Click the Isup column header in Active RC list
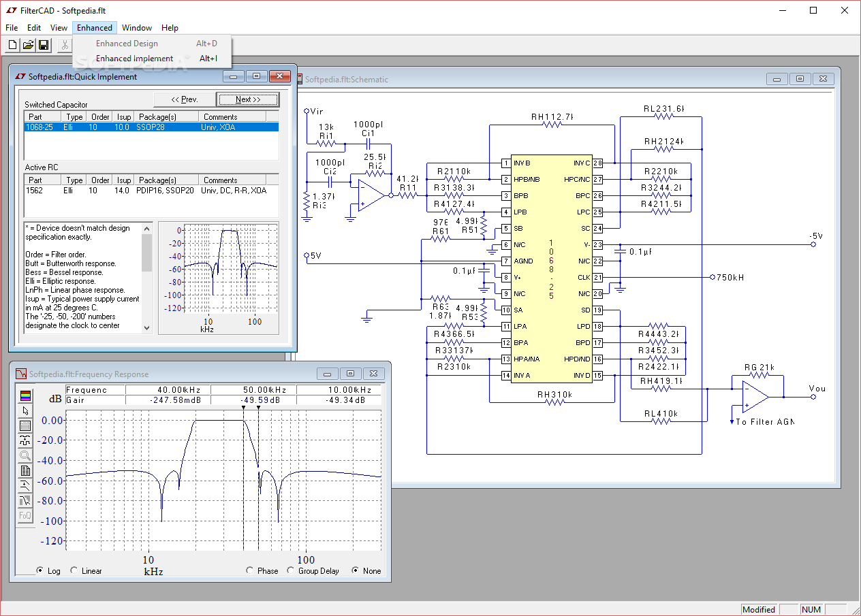 coord(123,180)
